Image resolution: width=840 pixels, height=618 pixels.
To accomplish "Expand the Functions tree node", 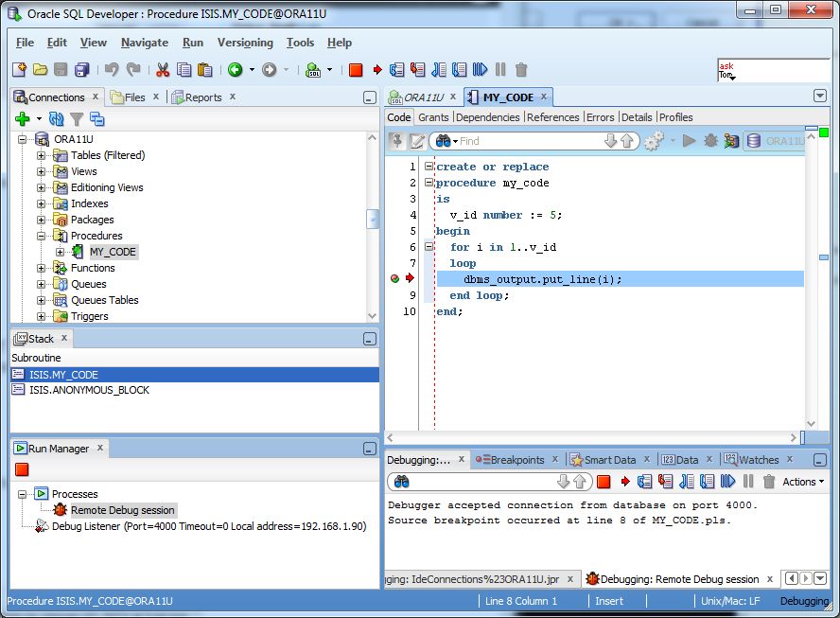I will point(42,268).
